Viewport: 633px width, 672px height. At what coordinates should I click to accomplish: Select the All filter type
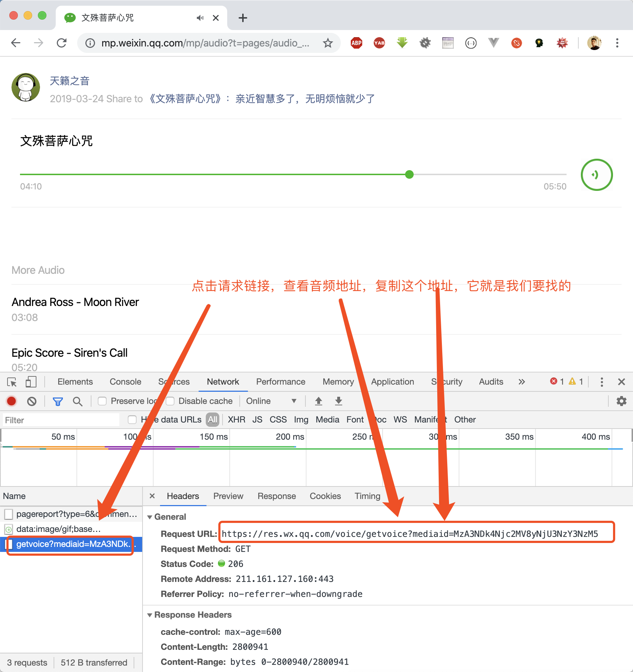[213, 420]
